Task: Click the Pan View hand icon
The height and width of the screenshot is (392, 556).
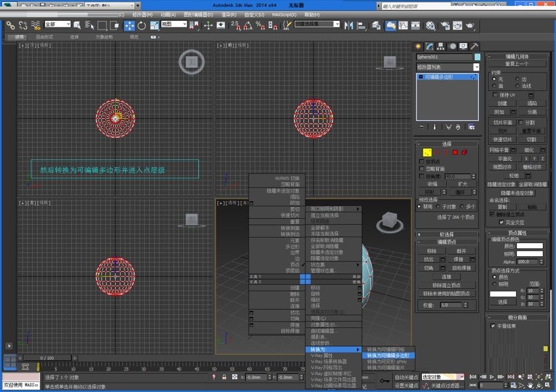Action: (x=530, y=385)
